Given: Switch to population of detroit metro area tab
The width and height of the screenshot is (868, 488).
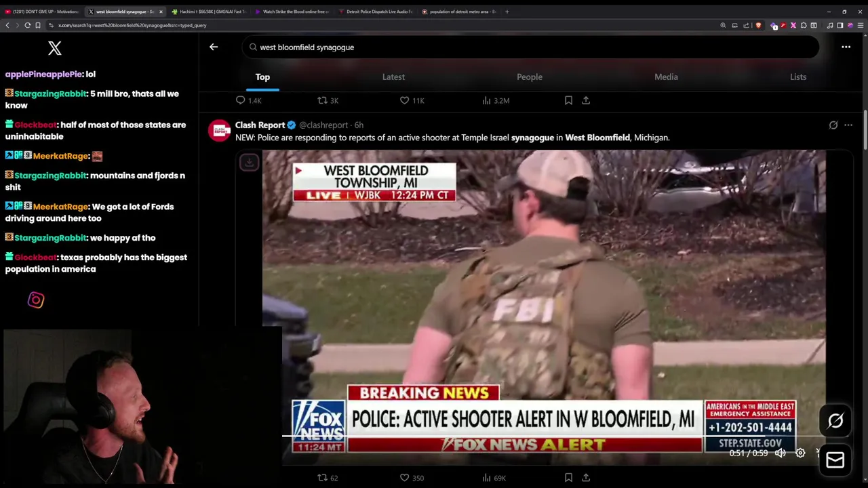Looking at the screenshot, I should point(459,12).
